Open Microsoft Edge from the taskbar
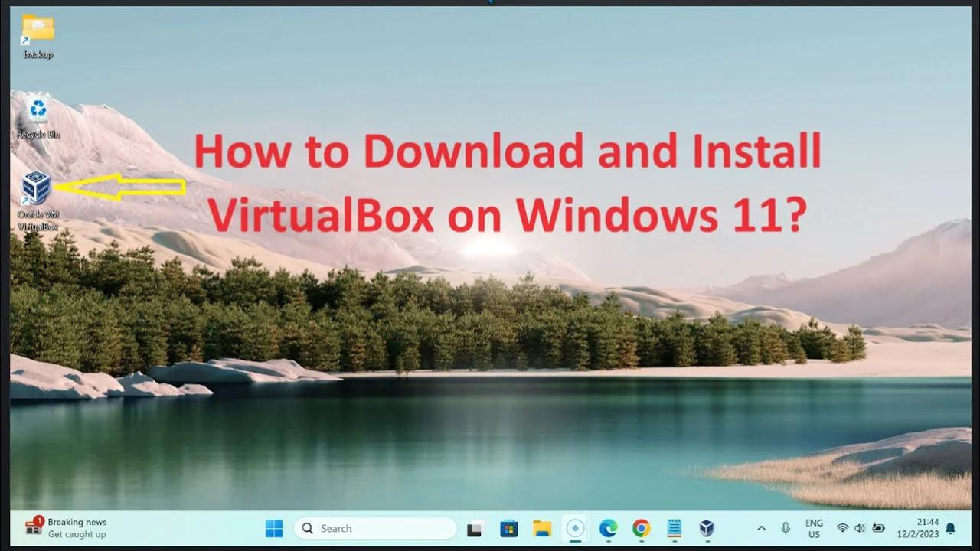This screenshot has width=980, height=551. click(606, 528)
